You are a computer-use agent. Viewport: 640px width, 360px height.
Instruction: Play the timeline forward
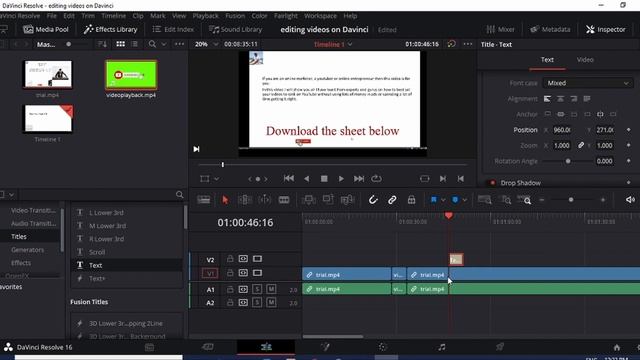341,179
